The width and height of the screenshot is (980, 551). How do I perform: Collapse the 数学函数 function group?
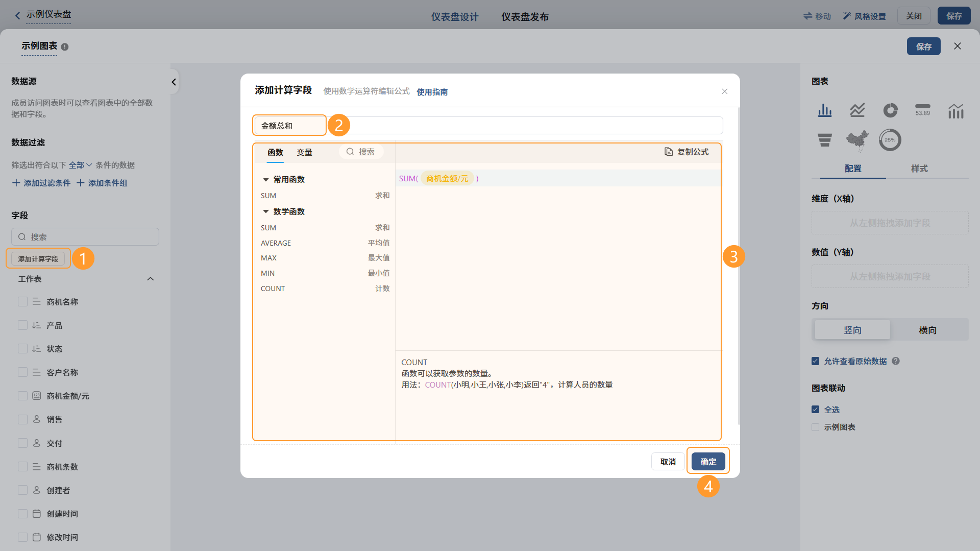click(265, 211)
